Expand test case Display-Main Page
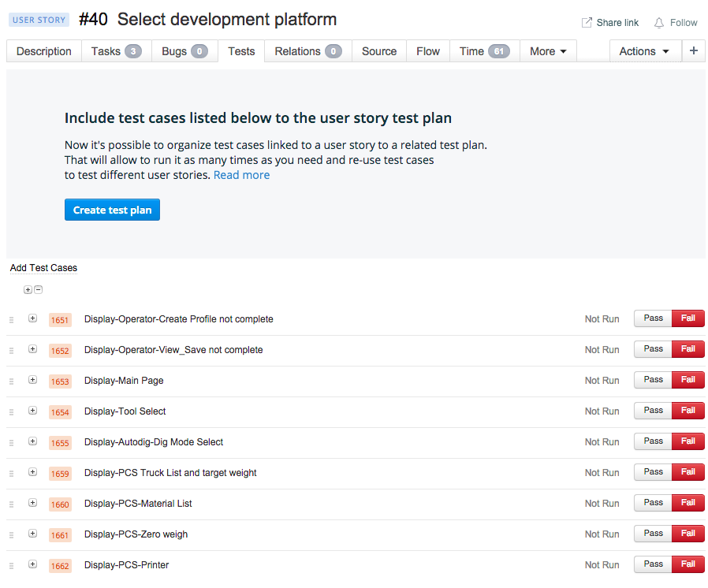The image size is (708, 588). tap(32, 379)
